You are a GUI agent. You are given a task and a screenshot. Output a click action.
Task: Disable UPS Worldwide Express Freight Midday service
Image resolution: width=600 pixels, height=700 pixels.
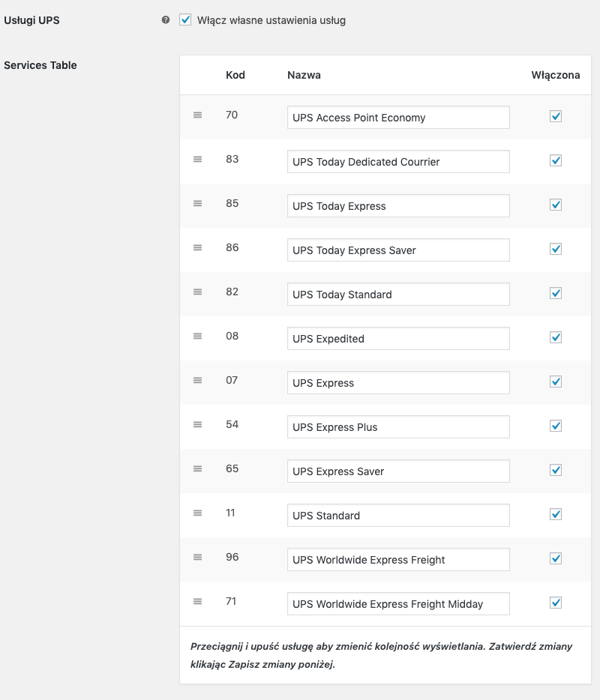coord(555,603)
